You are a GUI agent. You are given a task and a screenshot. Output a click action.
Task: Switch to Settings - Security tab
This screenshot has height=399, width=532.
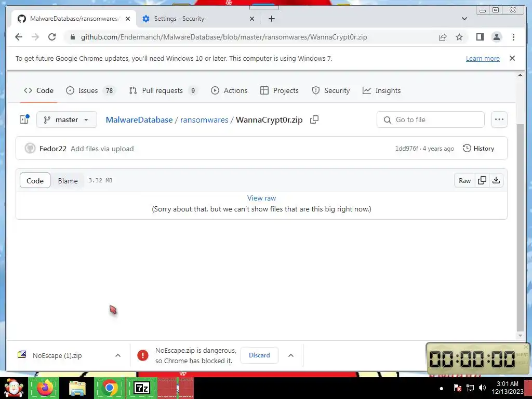coord(198,19)
